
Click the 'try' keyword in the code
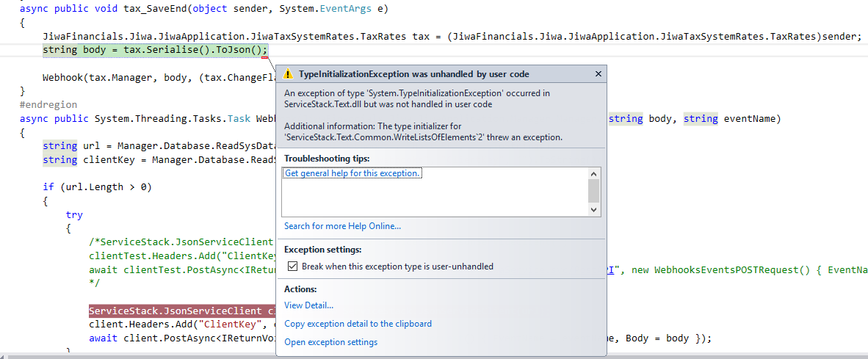pyautogui.click(x=74, y=214)
